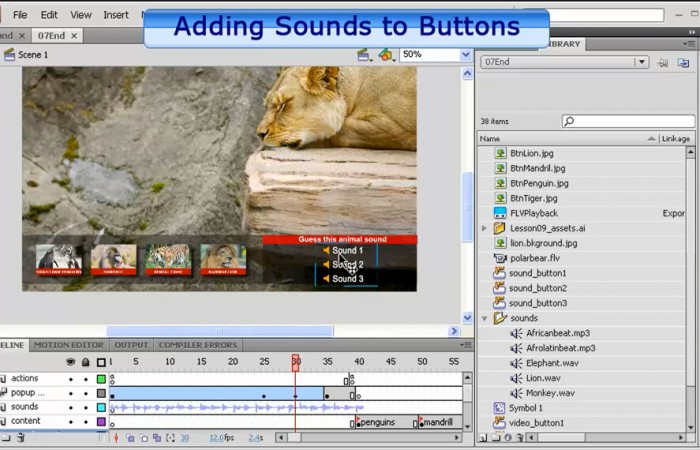Select the Lion.wav speaker icon
Viewport: 700px width, 450px height.
[x=516, y=378]
